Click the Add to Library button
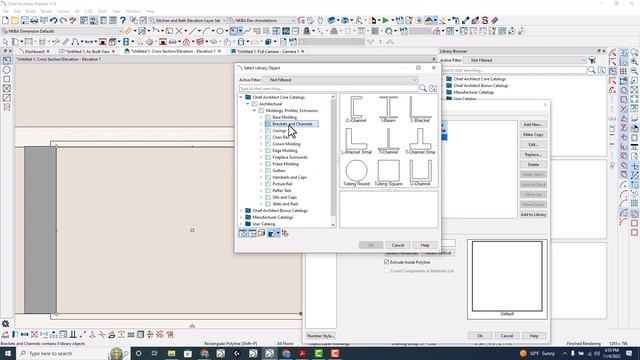The image size is (640, 360). [533, 214]
